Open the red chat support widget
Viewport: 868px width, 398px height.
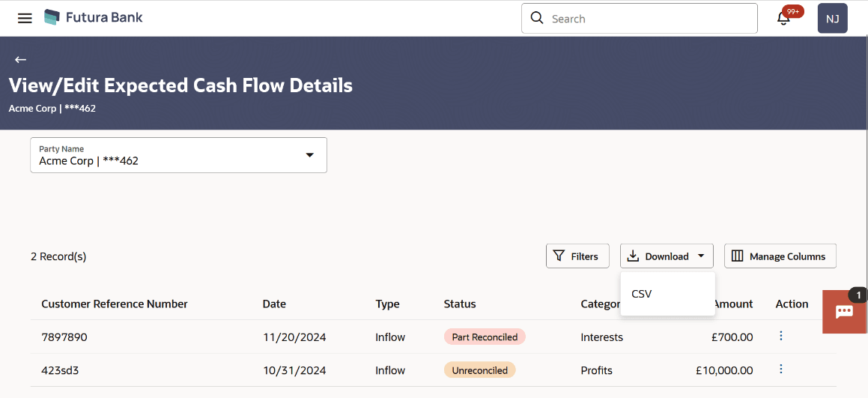point(844,311)
